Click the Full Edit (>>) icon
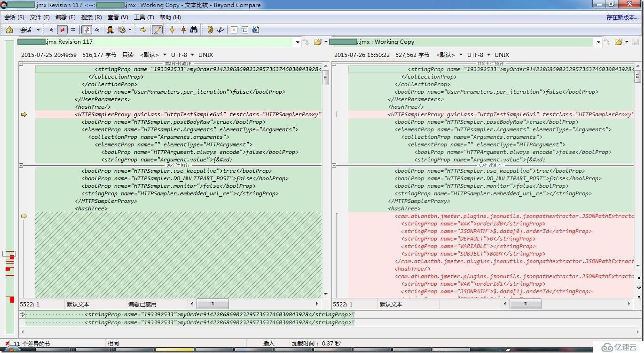This screenshot has height=353, width=644. 234,30
